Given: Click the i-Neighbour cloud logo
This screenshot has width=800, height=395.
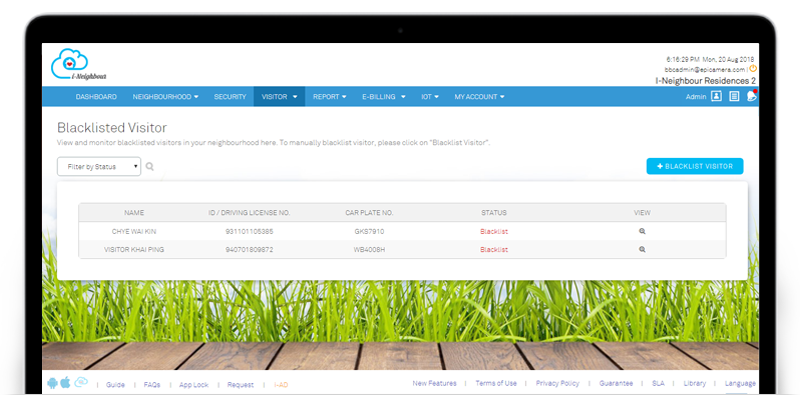Looking at the screenshot, I should click(78, 64).
